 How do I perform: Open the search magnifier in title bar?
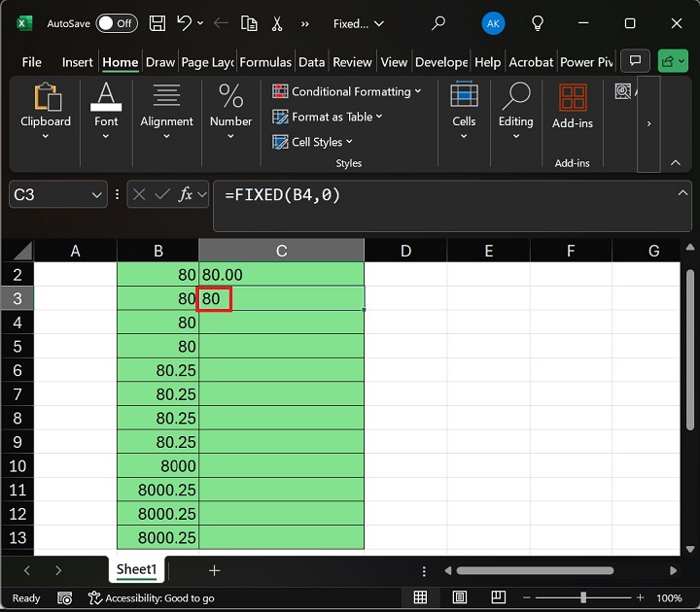pos(438,23)
